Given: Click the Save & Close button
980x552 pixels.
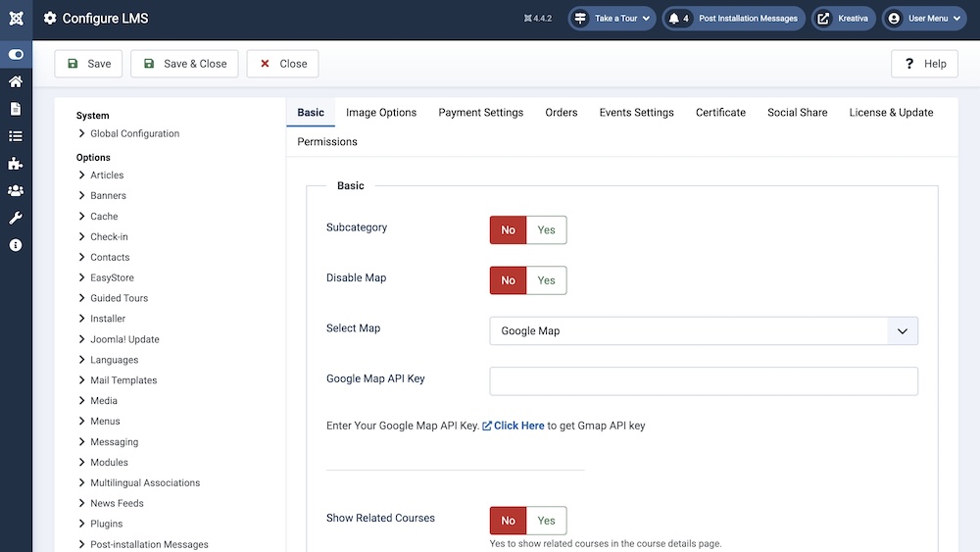Looking at the screenshot, I should coord(184,64).
